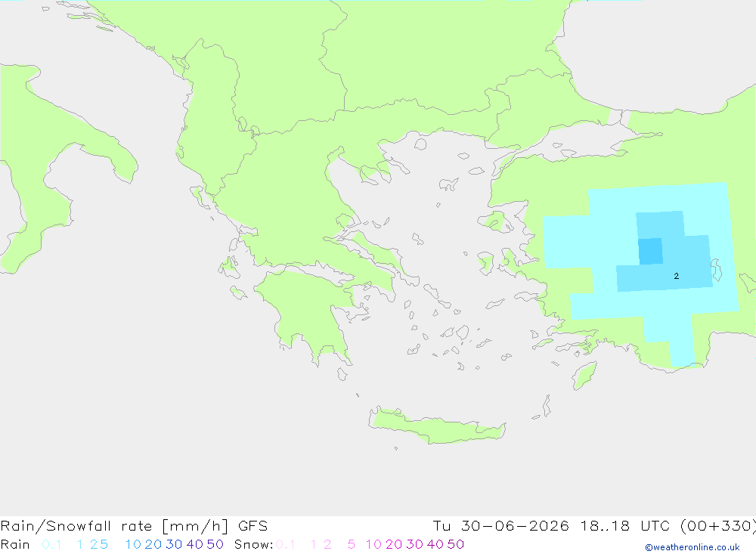Pick the rain legend 0.1 value
756x554 pixels.
pyautogui.click(x=51, y=544)
